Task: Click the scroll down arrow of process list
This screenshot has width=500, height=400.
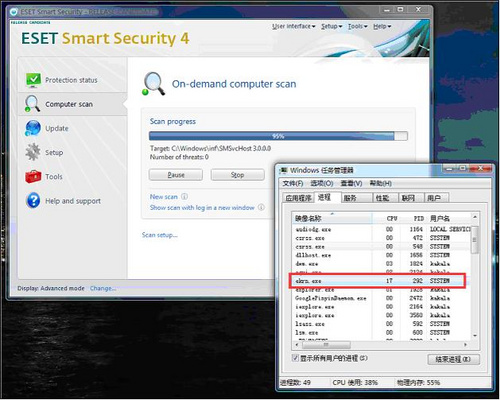Action: (x=475, y=336)
